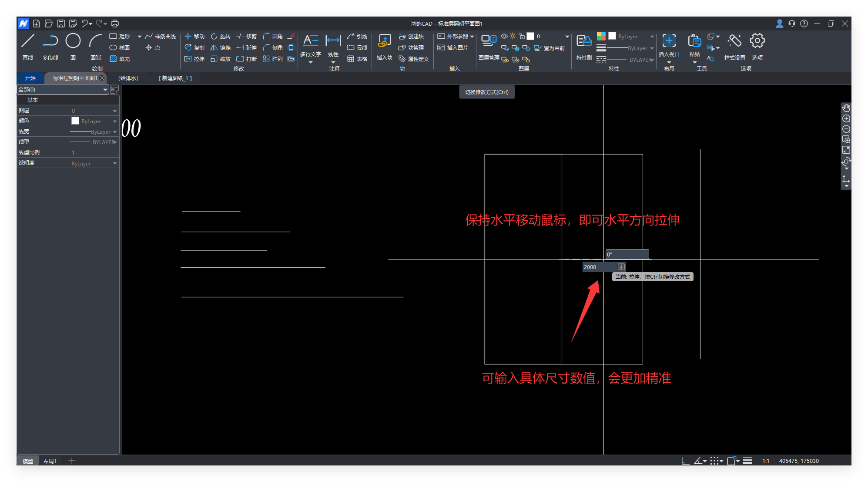The width and height of the screenshot is (868, 482).
Task: Click the Insert Block (插入块) icon
Action: [x=384, y=41]
